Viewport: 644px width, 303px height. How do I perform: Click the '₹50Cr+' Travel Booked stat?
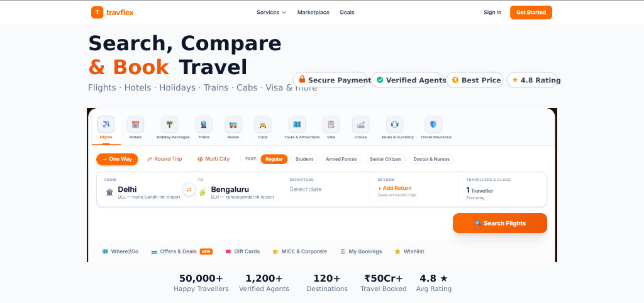(x=384, y=283)
